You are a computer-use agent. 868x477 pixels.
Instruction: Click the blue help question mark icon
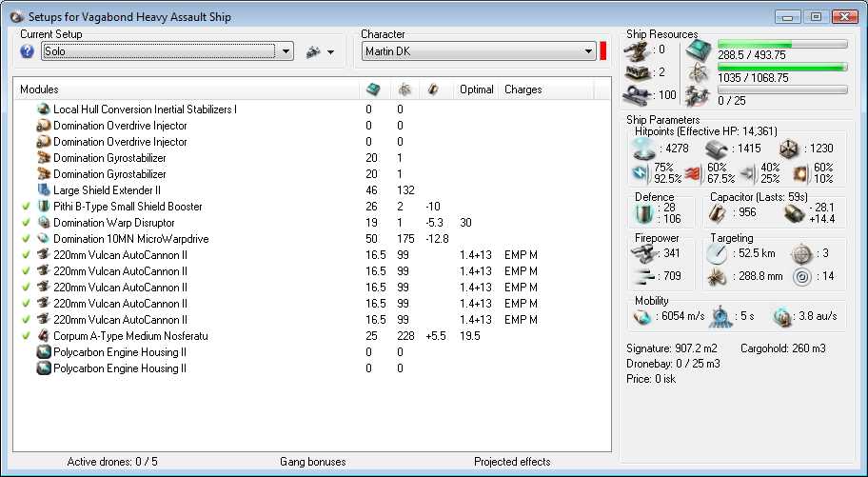(27, 51)
